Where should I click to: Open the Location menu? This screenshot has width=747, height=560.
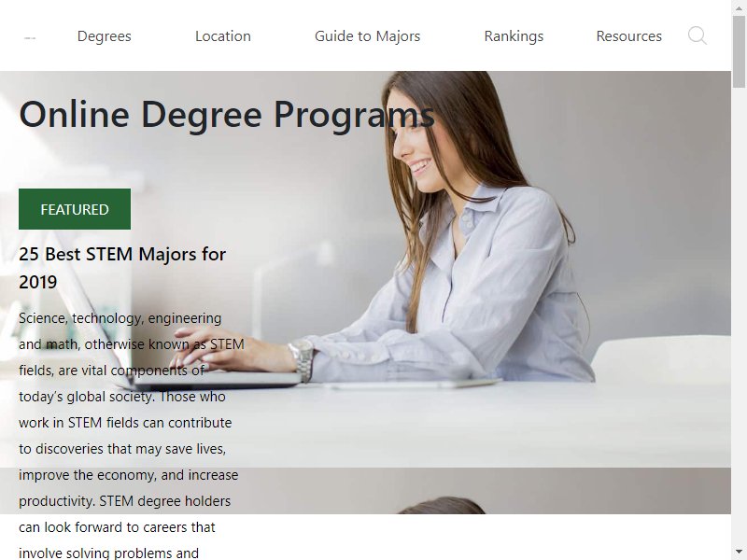tap(223, 36)
